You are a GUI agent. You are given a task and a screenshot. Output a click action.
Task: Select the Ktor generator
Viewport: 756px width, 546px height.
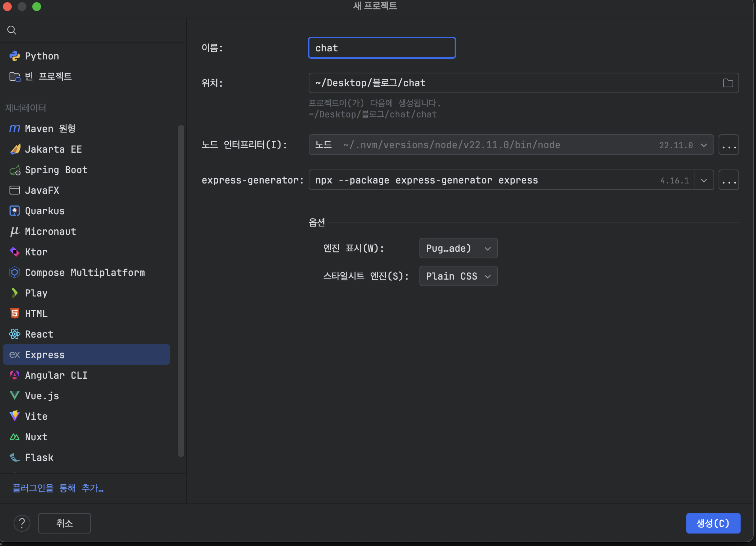tap(36, 252)
